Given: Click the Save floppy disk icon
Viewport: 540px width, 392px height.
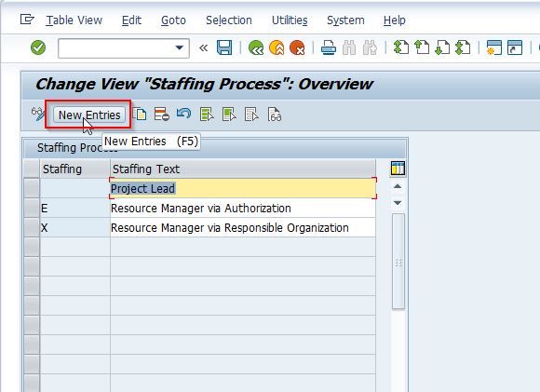Looking at the screenshot, I should click(224, 47).
